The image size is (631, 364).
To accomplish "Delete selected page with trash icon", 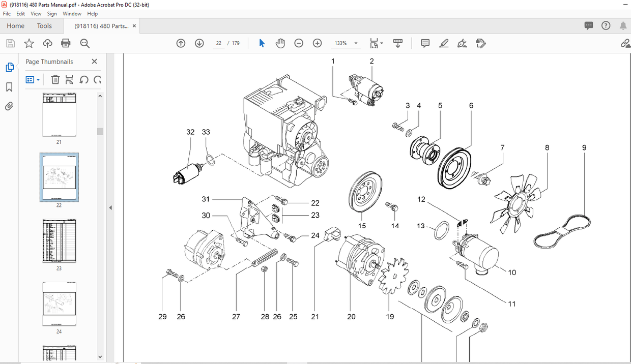I will point(55,79).
